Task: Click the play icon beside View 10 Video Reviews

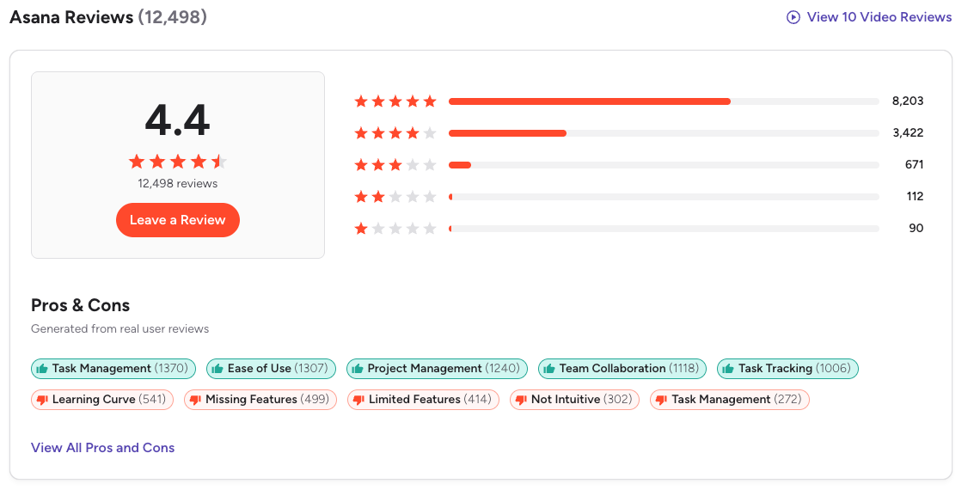Action: pyautogui.click(x=793, y=17)
